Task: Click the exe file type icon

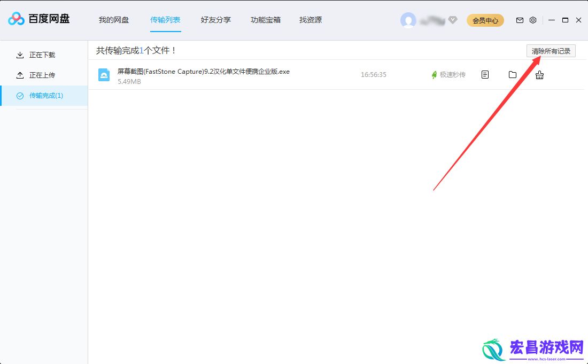Action: click(104, 75)
